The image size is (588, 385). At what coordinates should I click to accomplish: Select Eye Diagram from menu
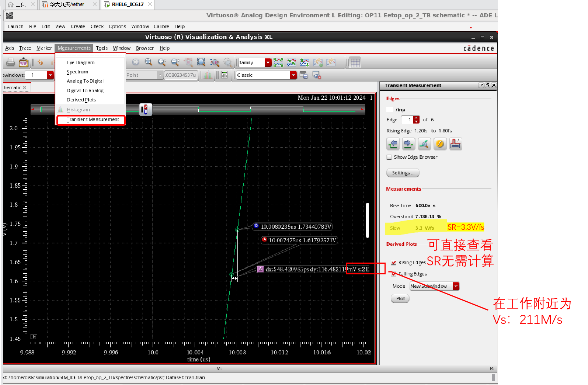[x=80, y=63]
